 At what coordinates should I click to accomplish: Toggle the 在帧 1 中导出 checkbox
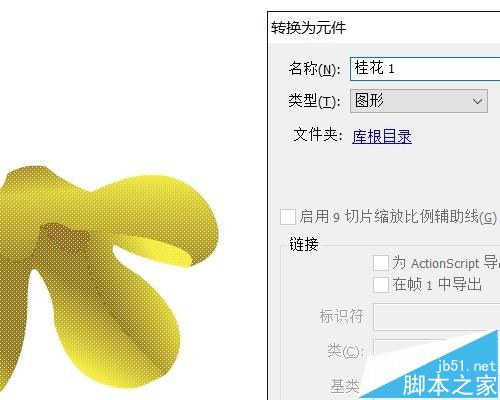pos(381,285)
